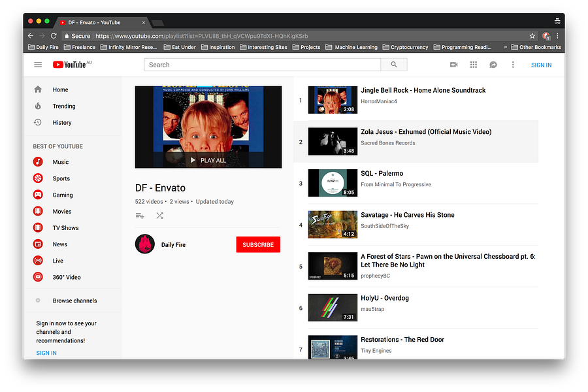Open the Eat Under bookmarks folder

[180, 47]
